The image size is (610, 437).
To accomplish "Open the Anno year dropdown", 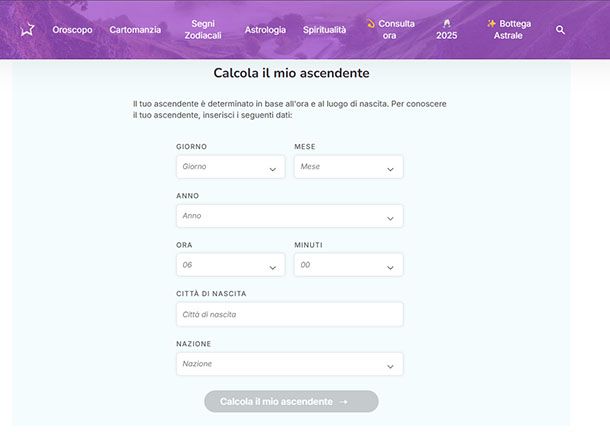I will (289, 216).
